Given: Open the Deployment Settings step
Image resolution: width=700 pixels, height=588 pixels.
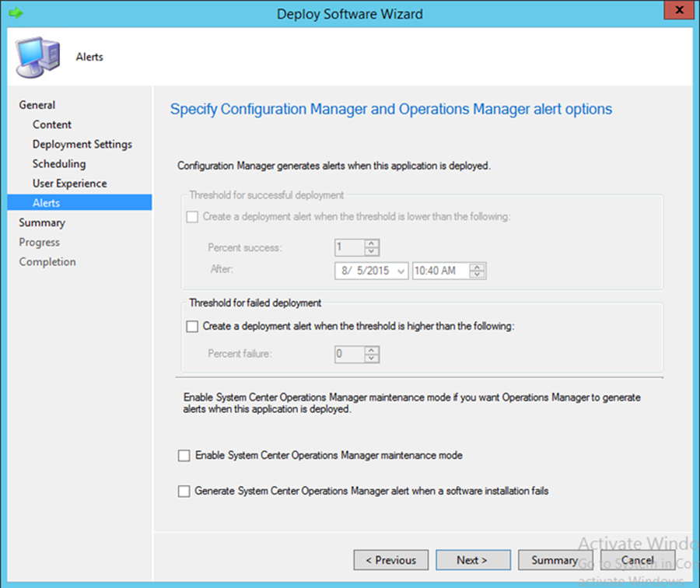Looking at the screenshot, I should tap(82, 144).
